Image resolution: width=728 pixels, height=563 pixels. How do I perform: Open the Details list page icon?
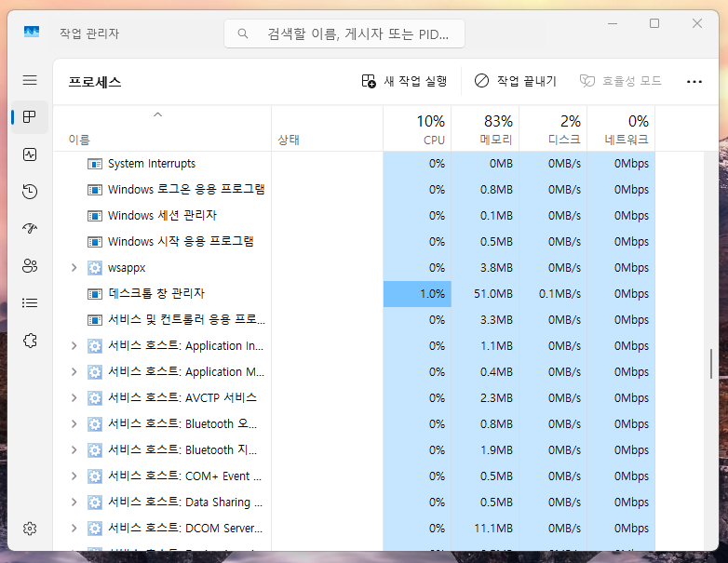(30, 303)
